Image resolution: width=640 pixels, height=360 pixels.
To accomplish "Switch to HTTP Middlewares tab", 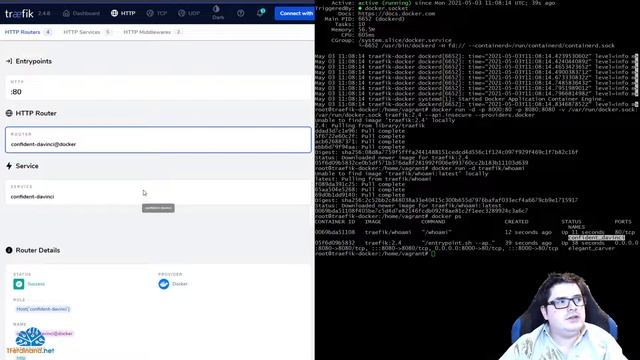I will pyautogui.click(x=152, y=32).
